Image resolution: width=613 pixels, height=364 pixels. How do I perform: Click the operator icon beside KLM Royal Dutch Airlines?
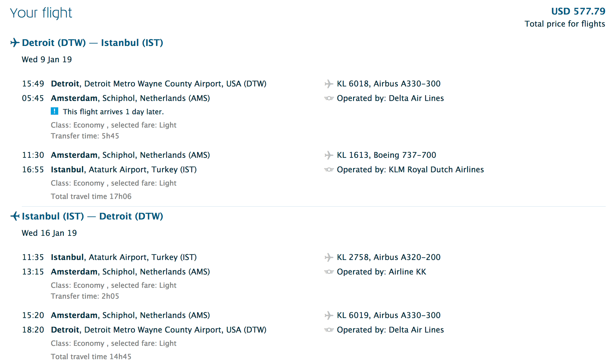[329, 170]
